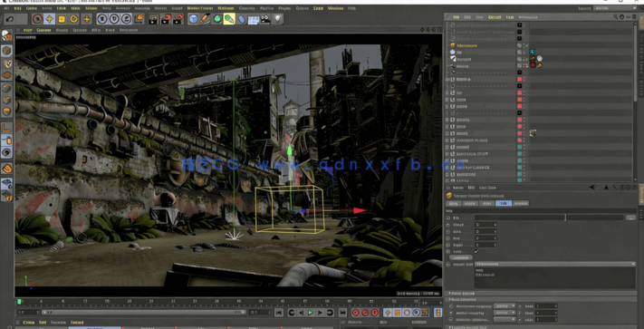The height and width of the screenshot is (329, 644).
Task: Enable Polygons mode in left palette
Action: click(6, 111)
